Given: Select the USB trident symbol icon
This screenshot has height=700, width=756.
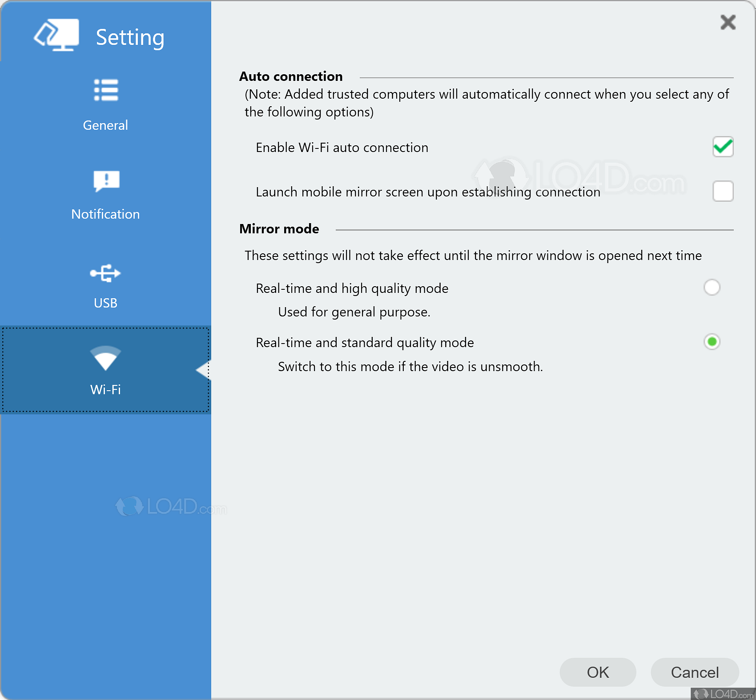Looking at the screenshot, I should click(105, 273).
